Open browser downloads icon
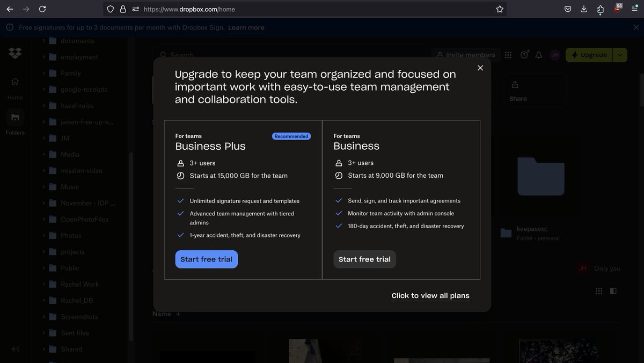 584,9
